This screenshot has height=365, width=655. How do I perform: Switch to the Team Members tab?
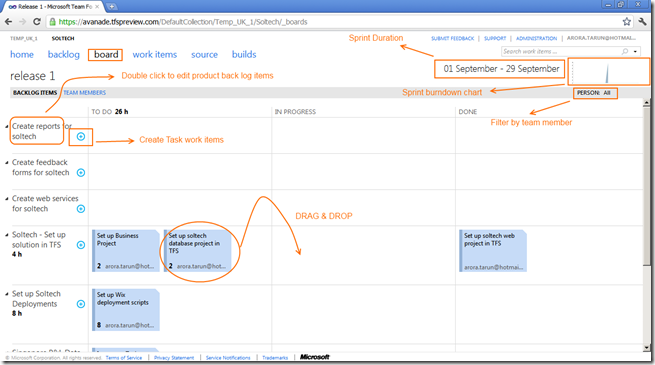tap(85, 93)
